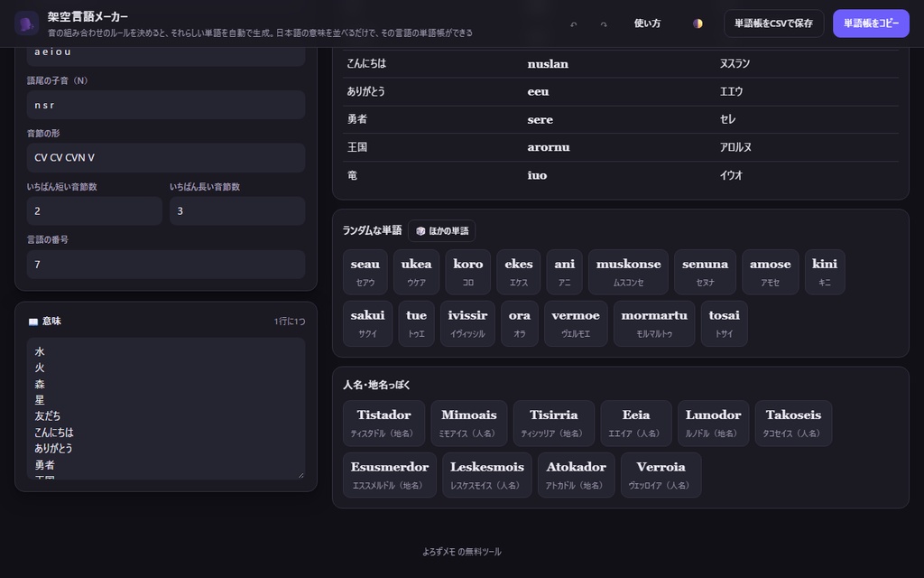Select the random word koro
The height and width of the screenshot is (578, 924).
(x=468, y=272)
